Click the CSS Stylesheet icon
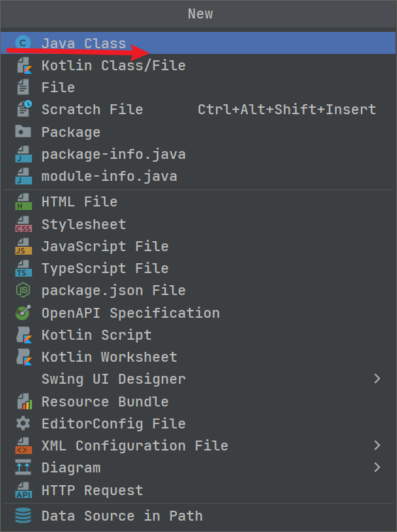The height and width of the screenshot is (532, 397). click(x=23, y=224)
